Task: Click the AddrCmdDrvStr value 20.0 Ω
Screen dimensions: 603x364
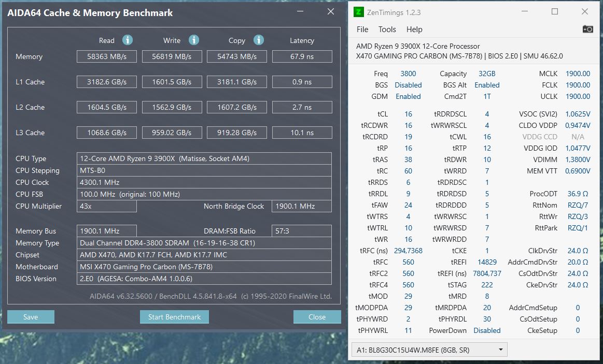Action: (578, 262)
